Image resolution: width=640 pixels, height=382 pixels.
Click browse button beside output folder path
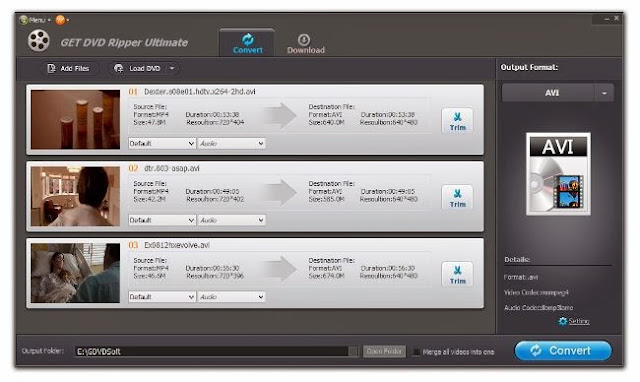coord(353,351)
